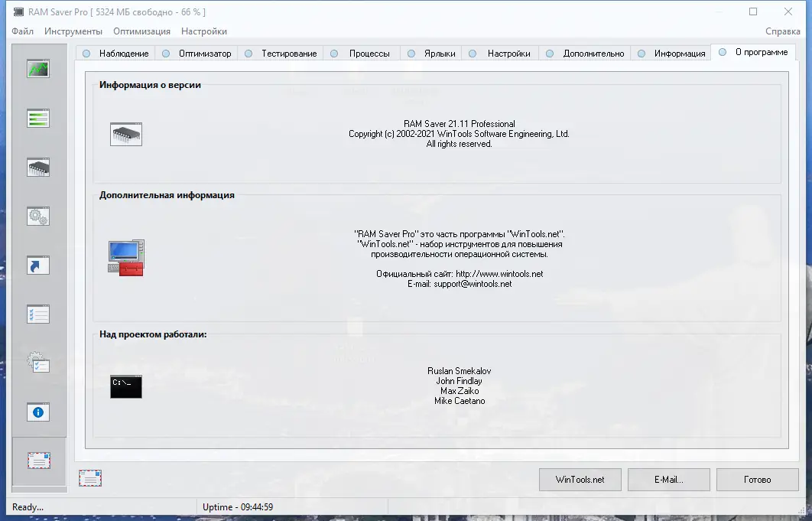Click the computer icon in Дополнительная информация section
812x521 pixels.
click(x=125, y=256)
